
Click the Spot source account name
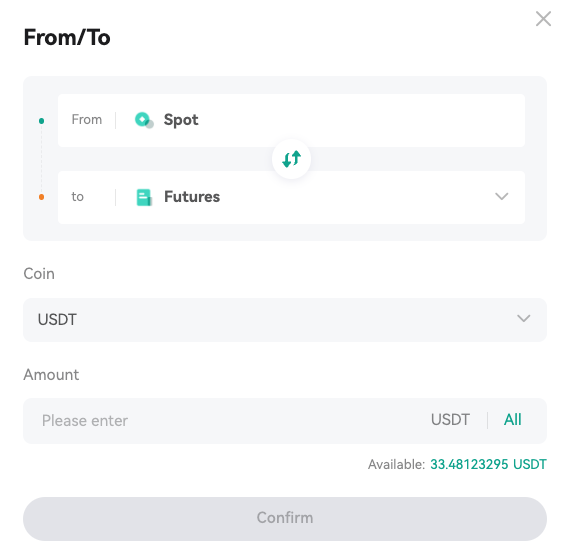click(x=181, y=120)
